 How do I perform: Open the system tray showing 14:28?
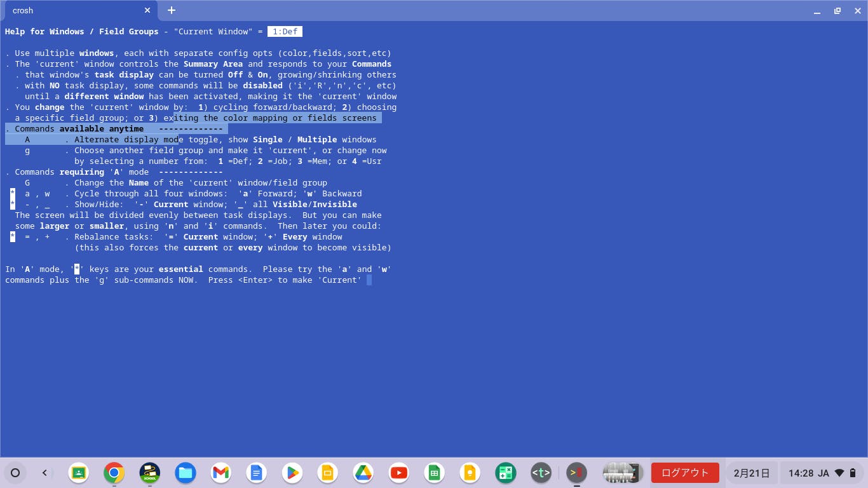click(820, 473)
